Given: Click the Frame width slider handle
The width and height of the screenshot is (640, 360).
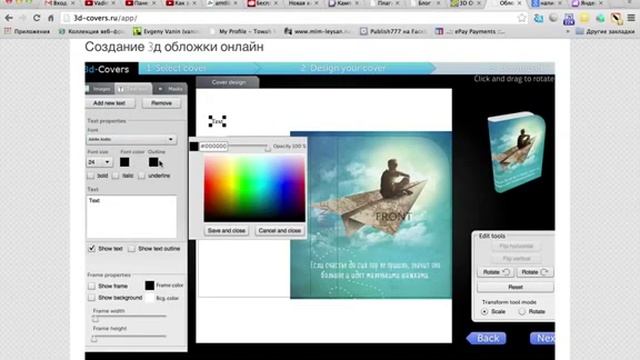Looking at the screenshot, I should coord(95,318).
